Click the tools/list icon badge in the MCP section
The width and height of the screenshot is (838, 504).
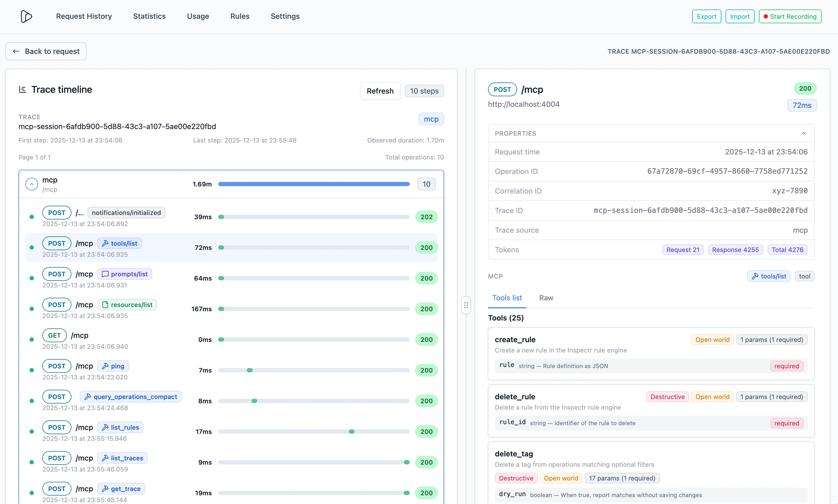pos(755,276)
